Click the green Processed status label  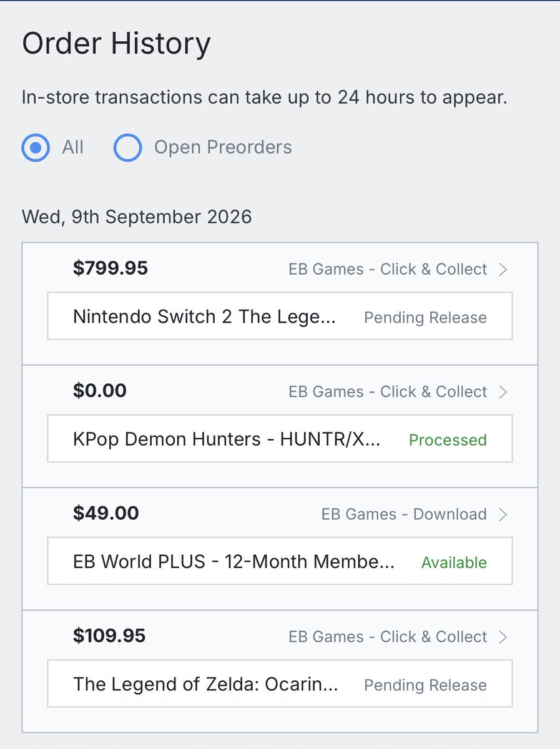click(x=448, y=440)
